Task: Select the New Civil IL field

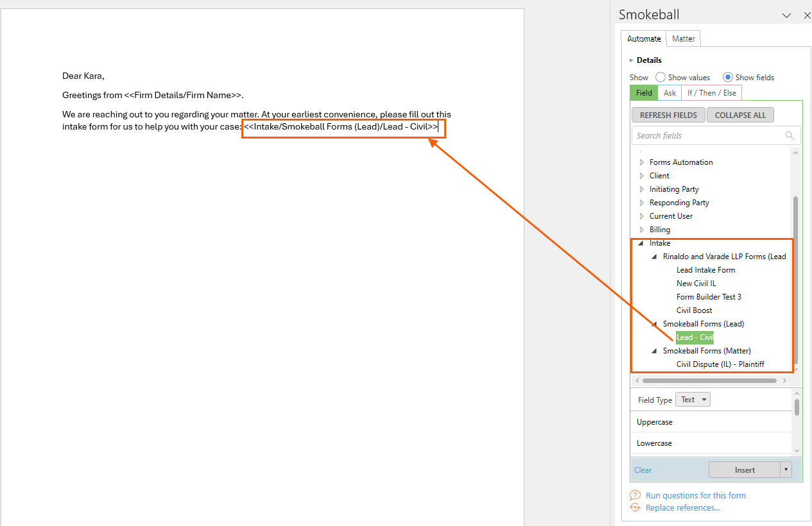Action: (696, 284)
